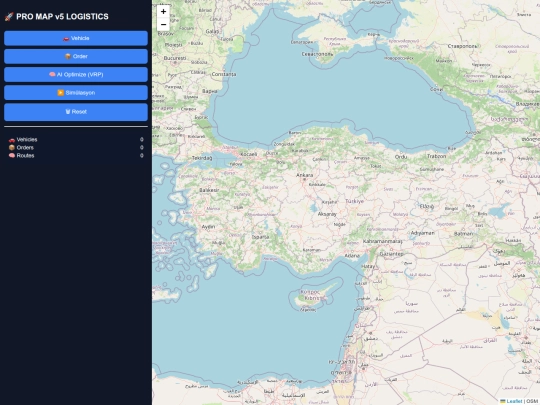This screenshot has width=540, height=405.
Task: Click Batman city label
Action: (x=463, y=233)
